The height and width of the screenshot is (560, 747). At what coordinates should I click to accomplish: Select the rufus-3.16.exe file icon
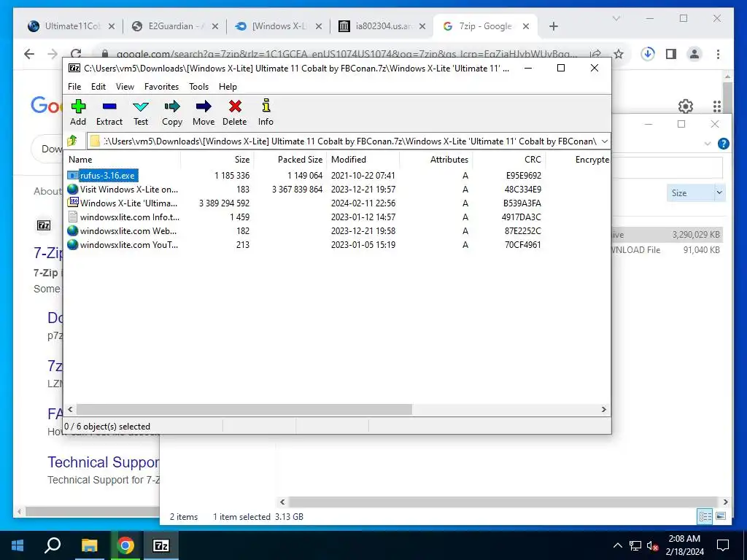(x=72, y=175)
